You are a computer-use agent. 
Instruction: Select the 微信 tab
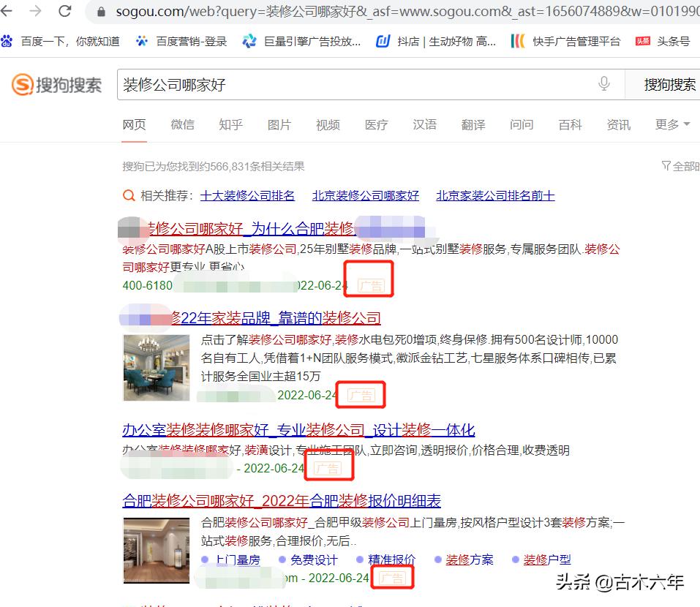[182, 124]
